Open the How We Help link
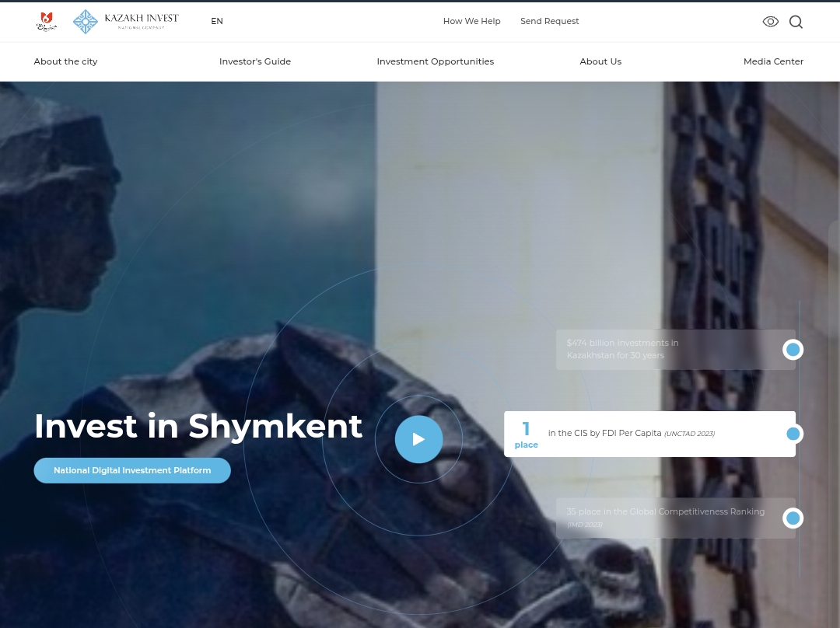Viewport: 840px width, 628px height. tap(471, 22)
